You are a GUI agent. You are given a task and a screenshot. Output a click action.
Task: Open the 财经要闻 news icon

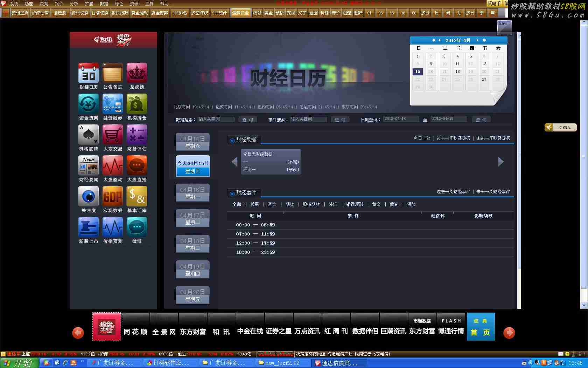89,165
